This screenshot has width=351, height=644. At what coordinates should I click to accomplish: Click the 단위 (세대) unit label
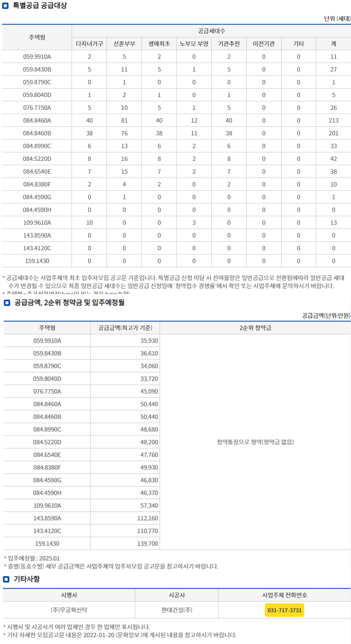[x=337, y=18]
